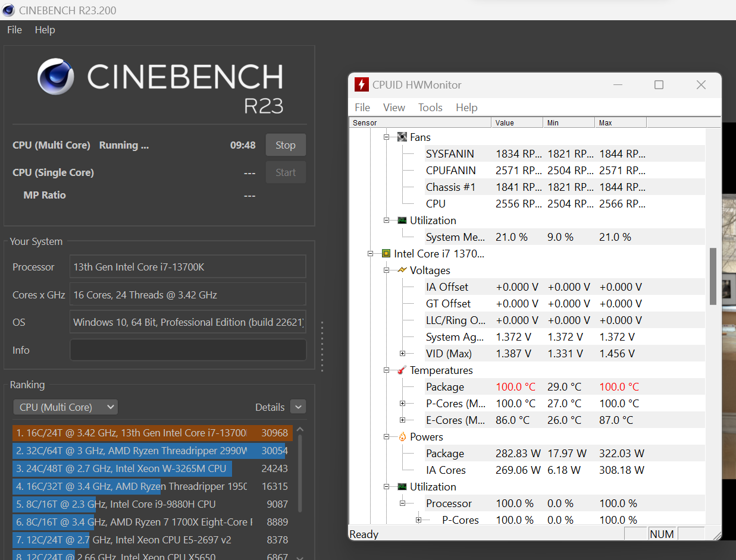Collapse the Fans tree node

point(386,137)
